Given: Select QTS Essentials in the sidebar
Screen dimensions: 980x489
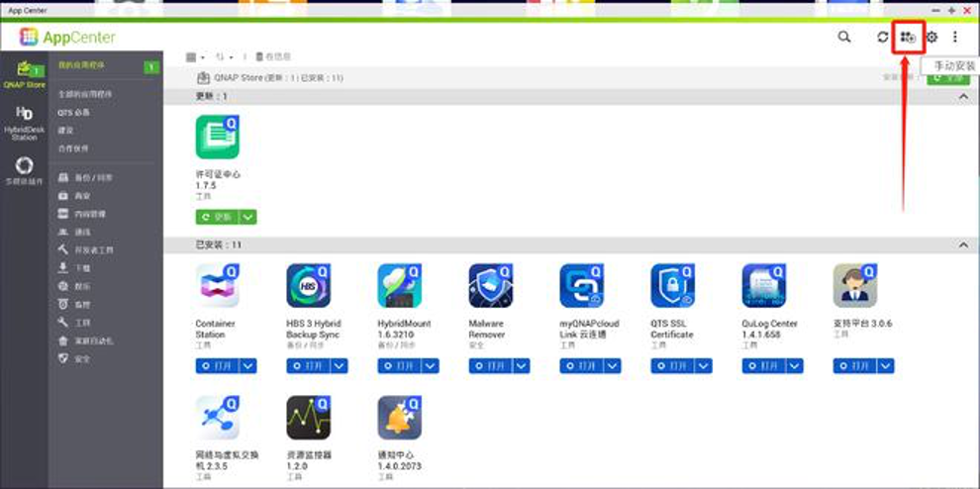Looking at the screenshot, I should tap(74, 113).
